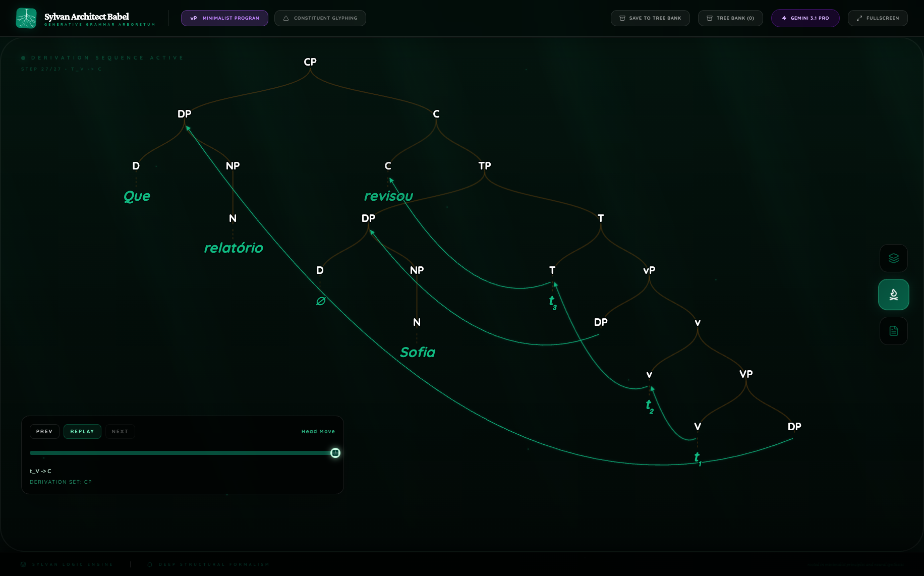Click NEXT derivation step button
Viewport: 924px width, 576px height.
(120, 432)
